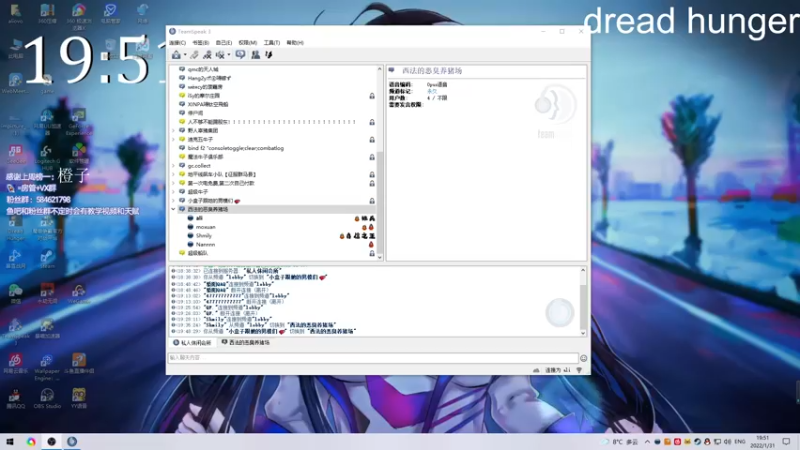Click the red badge icon on Nannnn's row
800x450 pixels.
[x=371, y=244]
